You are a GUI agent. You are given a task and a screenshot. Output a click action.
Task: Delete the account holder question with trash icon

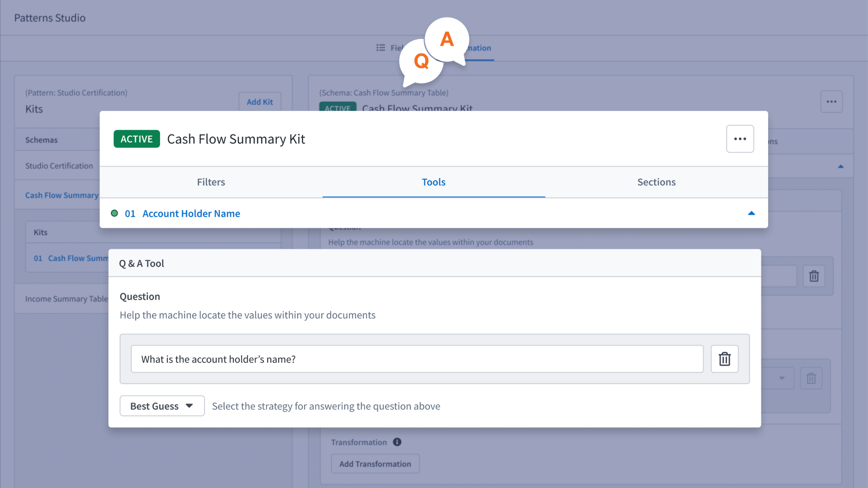(x=724, y=359)
